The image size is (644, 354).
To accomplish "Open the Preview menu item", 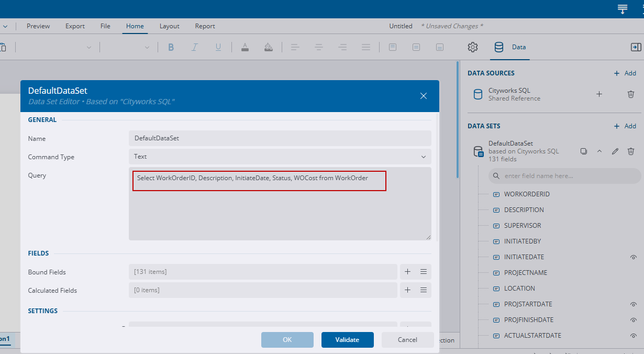I will point(38,26).
